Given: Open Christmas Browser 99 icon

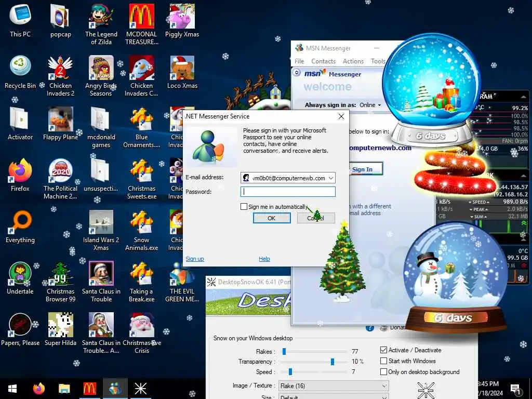Looking at the screenshot, I should click(60, 282).
